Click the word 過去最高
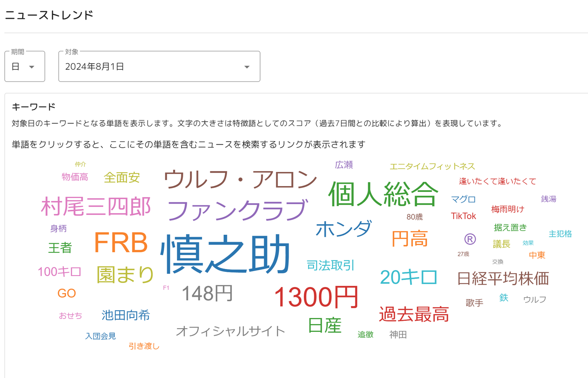 (x=414, y=314)
